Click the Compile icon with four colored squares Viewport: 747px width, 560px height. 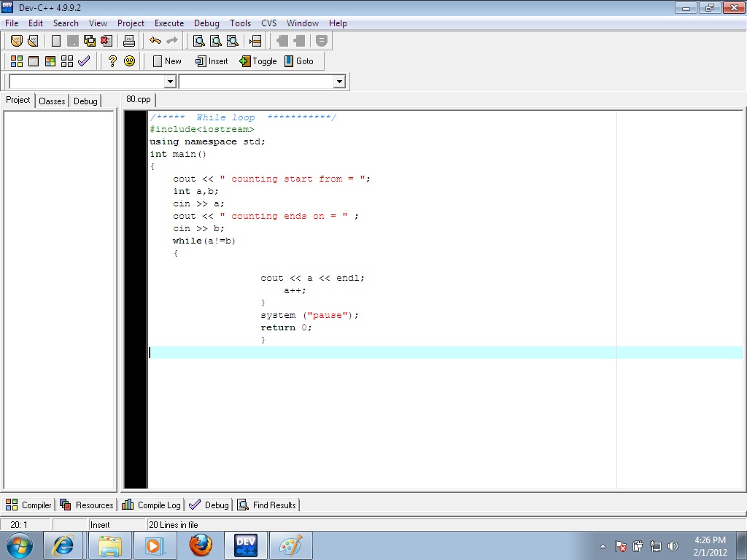(x=16, y=61)
